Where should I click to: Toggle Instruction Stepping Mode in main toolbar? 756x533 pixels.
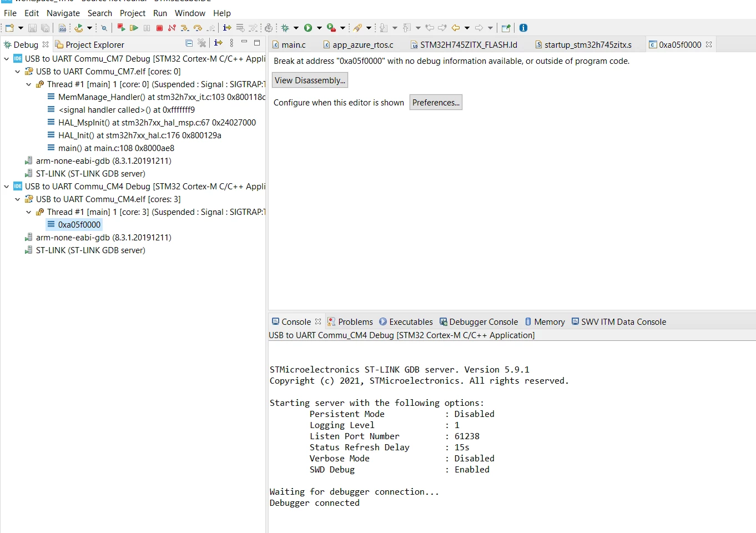coord(227,28)
